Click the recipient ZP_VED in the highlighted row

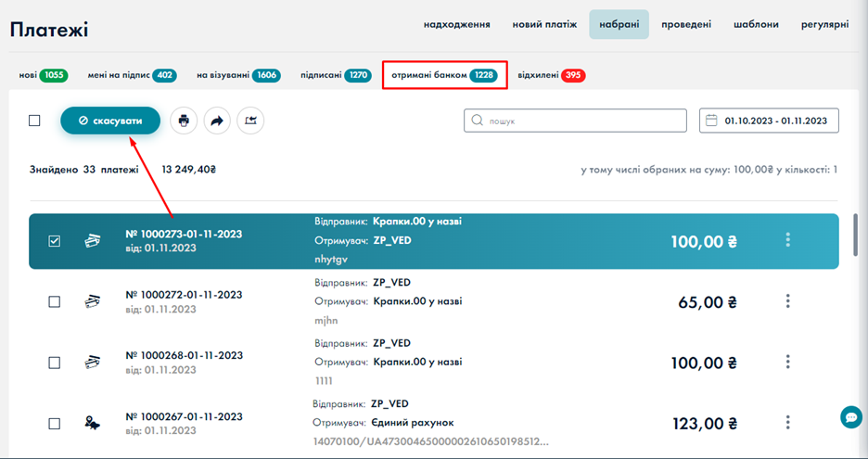click(x=392, y=241)
